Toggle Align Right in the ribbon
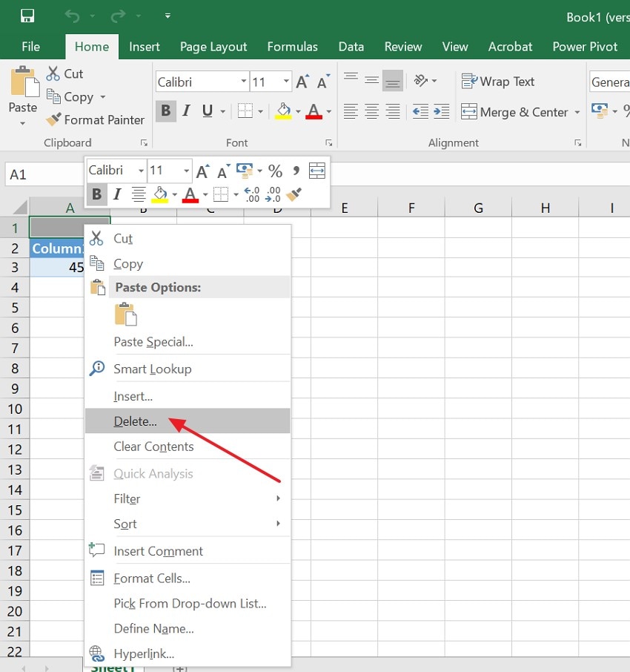Viewport: 630px width, 672px height. [393, 111]
